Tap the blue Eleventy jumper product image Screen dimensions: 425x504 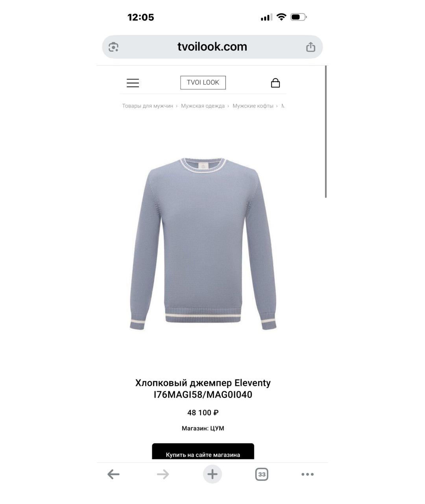(x=203, y=244)
